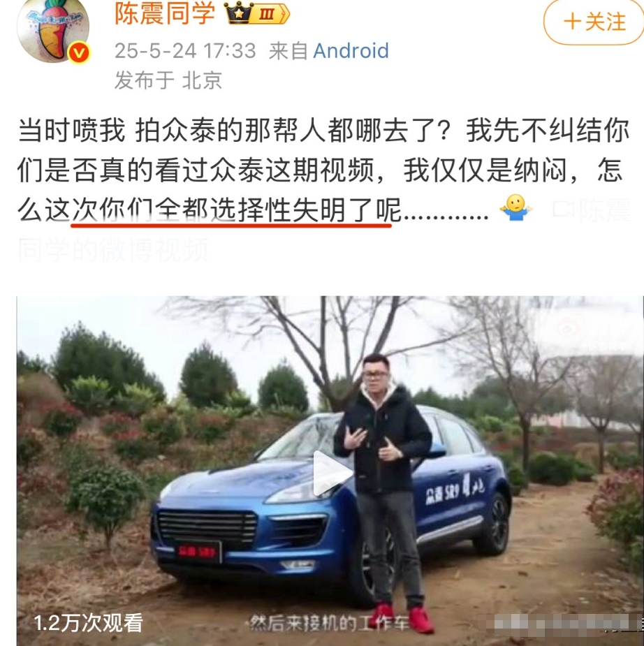Click the Weibo watermark on video corner
Viewport: 644px width, 646px height.
click(x=568, y=328)
